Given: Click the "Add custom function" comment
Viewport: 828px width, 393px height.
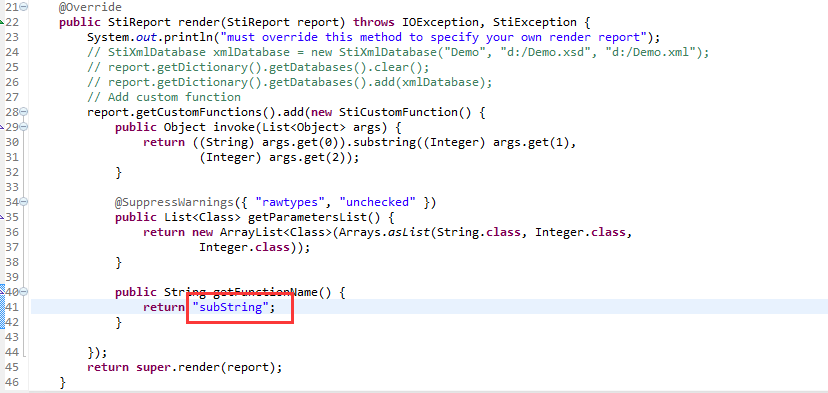Looking at the screenshot, I should coord(164,97).
